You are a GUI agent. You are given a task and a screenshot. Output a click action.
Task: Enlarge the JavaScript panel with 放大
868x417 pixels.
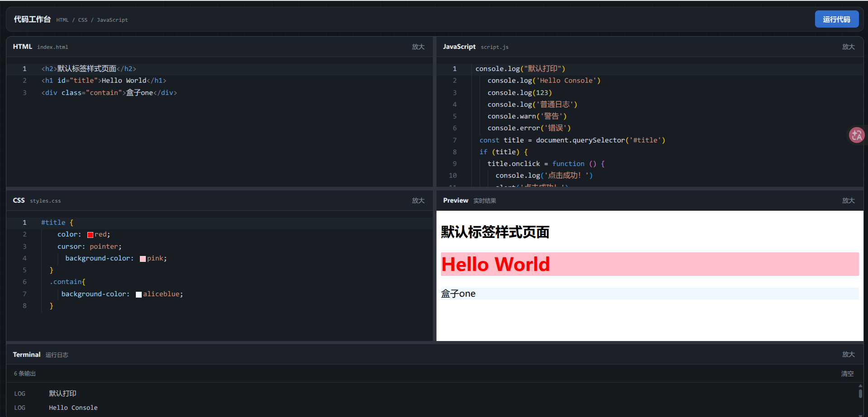click(848, 47)
